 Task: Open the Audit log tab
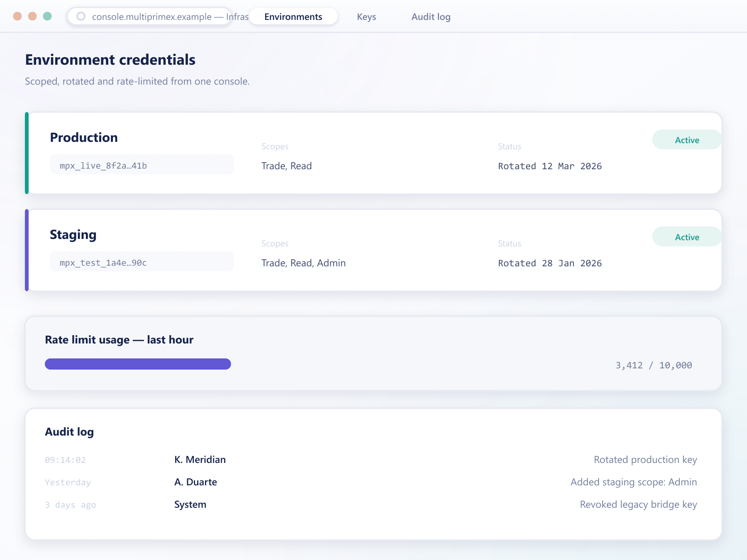pos(431,17)
